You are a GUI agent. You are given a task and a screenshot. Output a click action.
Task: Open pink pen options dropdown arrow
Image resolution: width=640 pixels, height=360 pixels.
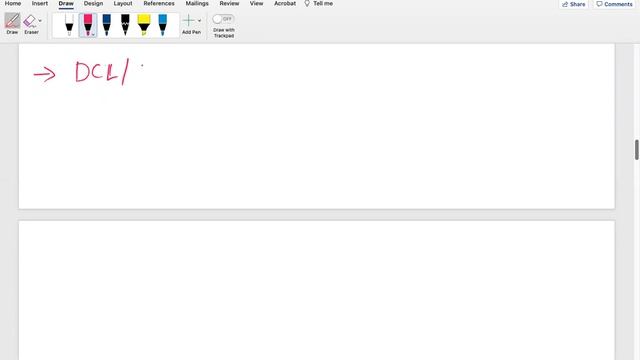(93, 34)
